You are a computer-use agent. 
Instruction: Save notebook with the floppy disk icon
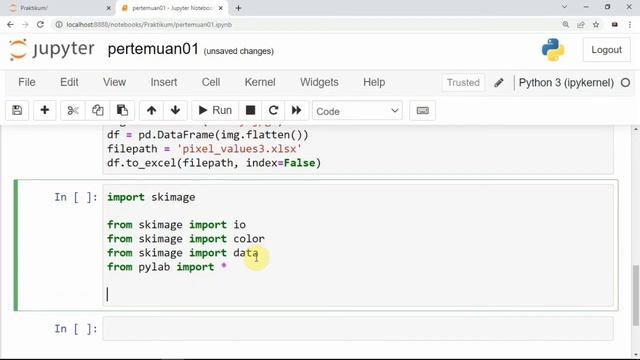[x=17, y=111]
